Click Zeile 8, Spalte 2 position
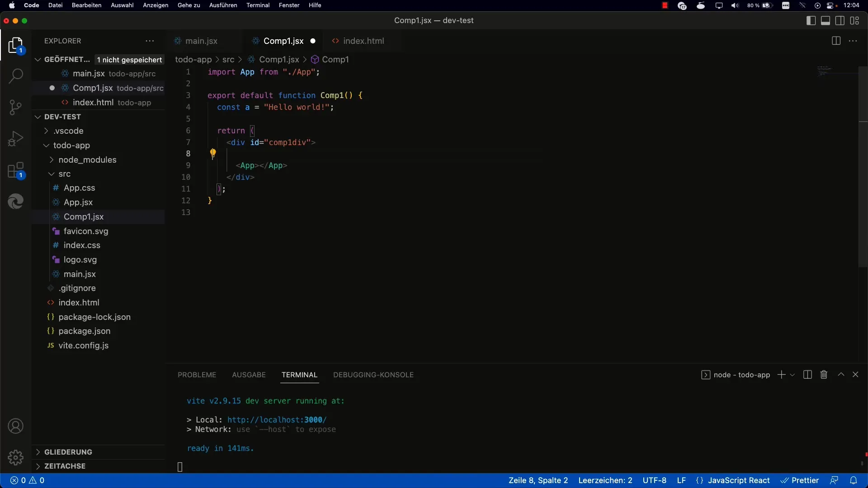Viewport: 868px width, 488px height. point(538,480)
